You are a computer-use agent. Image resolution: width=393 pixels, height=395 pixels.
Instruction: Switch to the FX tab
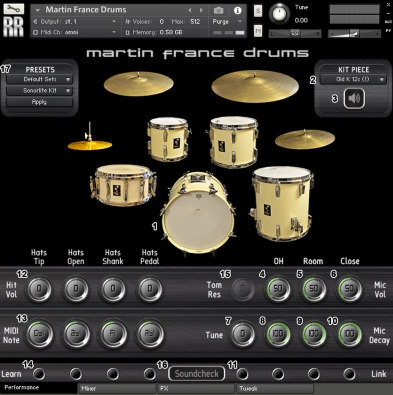point(196,388)
